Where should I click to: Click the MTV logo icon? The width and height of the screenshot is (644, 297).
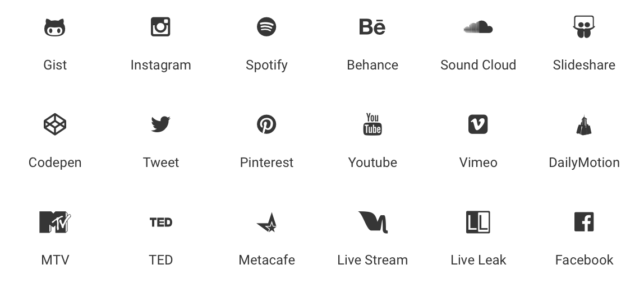coord(55,222)
